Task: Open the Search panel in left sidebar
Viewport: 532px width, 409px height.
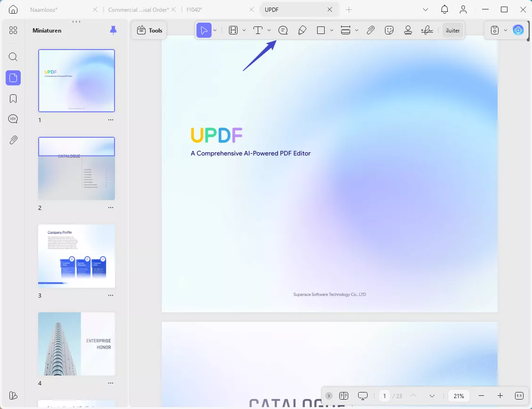Action: (13, 57)
